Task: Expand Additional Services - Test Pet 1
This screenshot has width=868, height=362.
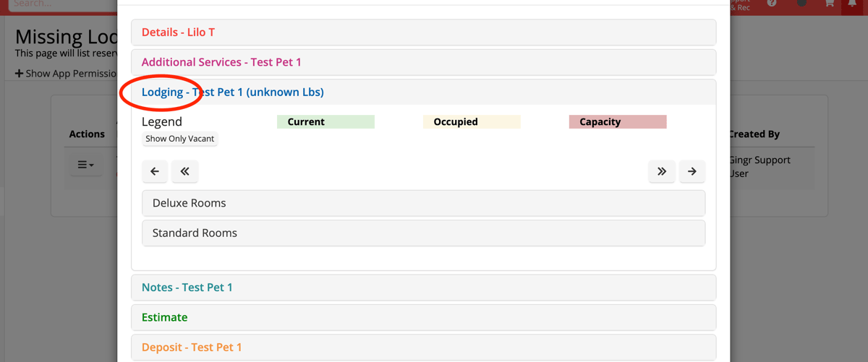Action: pyautogui.click(x=221, y=62)
